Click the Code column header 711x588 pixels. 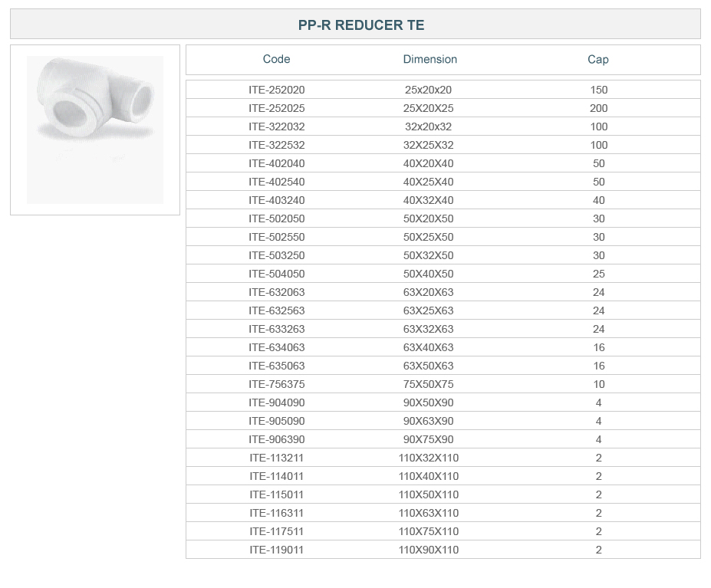[276, 59]
